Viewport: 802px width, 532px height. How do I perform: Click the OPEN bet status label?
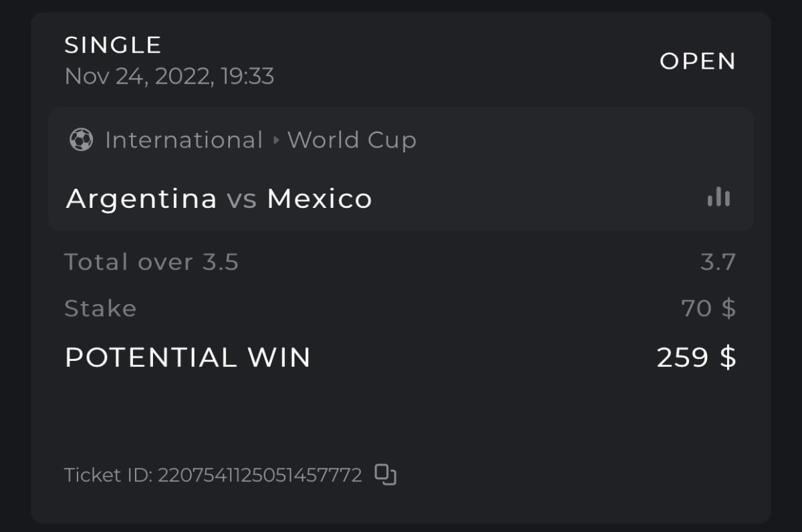(x=697, y=61)
